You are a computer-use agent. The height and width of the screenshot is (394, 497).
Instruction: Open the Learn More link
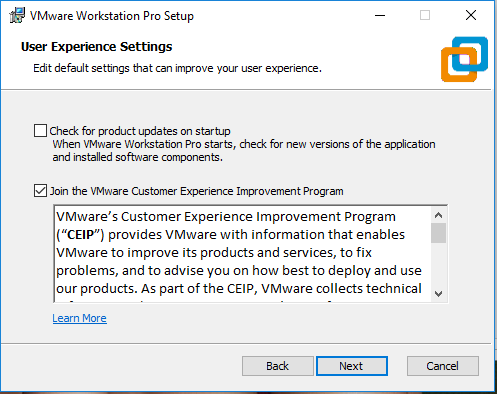tap(79, 318)
